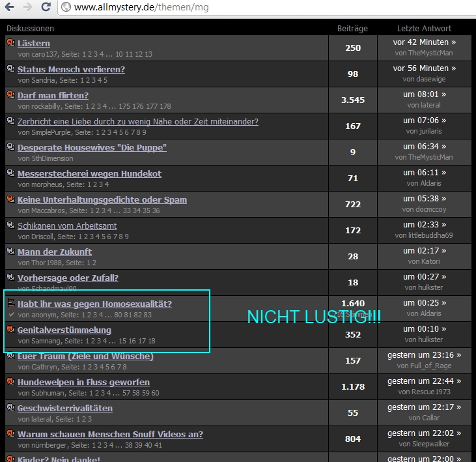Click username 'von littlebuddha69'
The width and height of the screenshot is (476, 462).
pos(424,235)
